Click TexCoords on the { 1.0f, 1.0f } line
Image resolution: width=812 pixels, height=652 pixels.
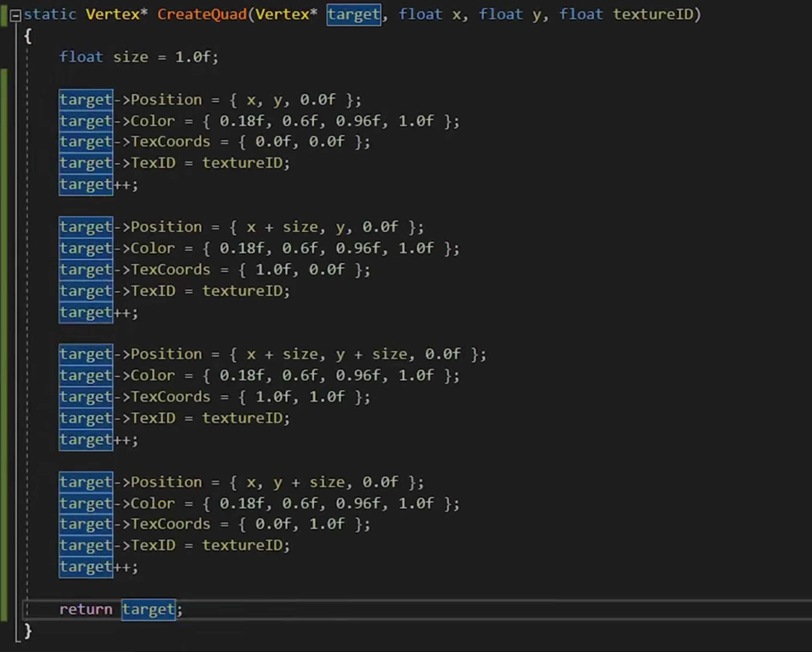click(171, 397)
